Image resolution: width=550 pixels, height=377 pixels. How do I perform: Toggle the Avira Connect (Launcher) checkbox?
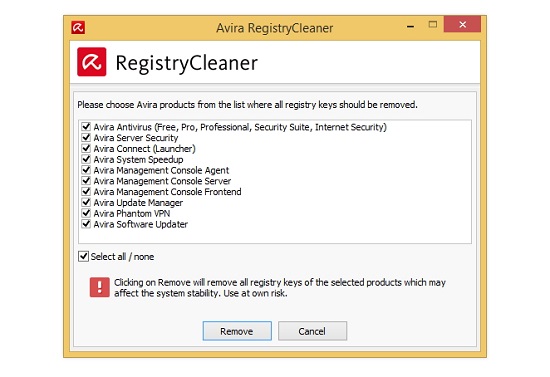[86, 148]
